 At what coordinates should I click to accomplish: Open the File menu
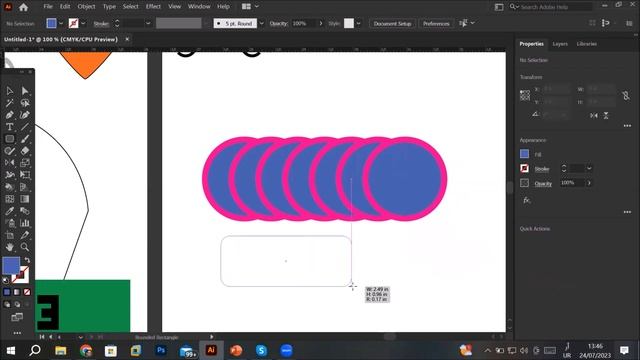click(48, 7)
